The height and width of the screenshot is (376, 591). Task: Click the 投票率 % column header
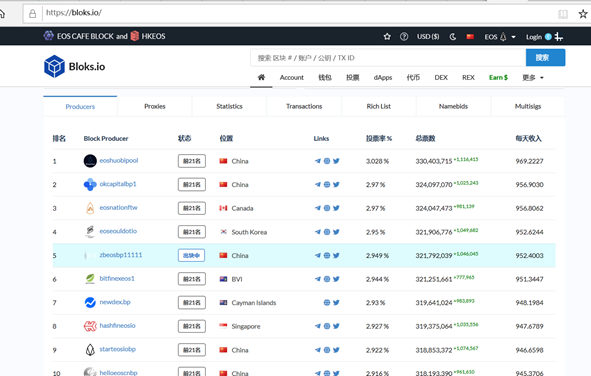[379, 138]
